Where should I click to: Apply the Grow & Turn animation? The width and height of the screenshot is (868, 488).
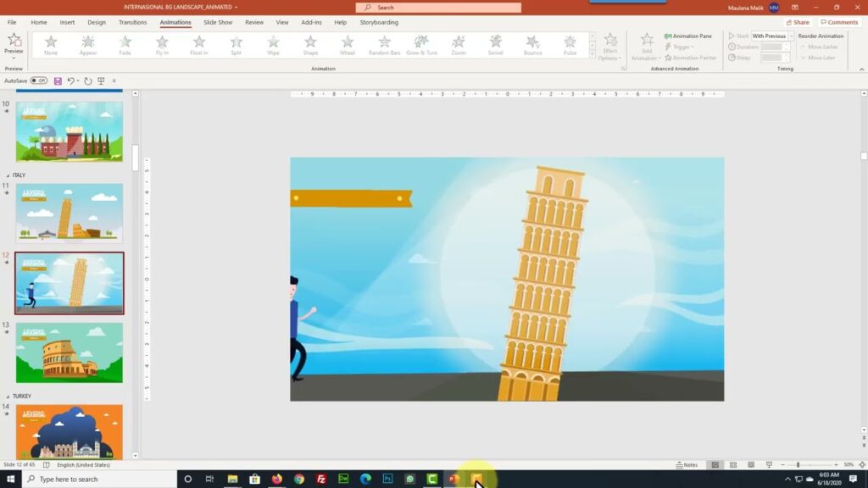pyautogui.click(x=422, y=46)
